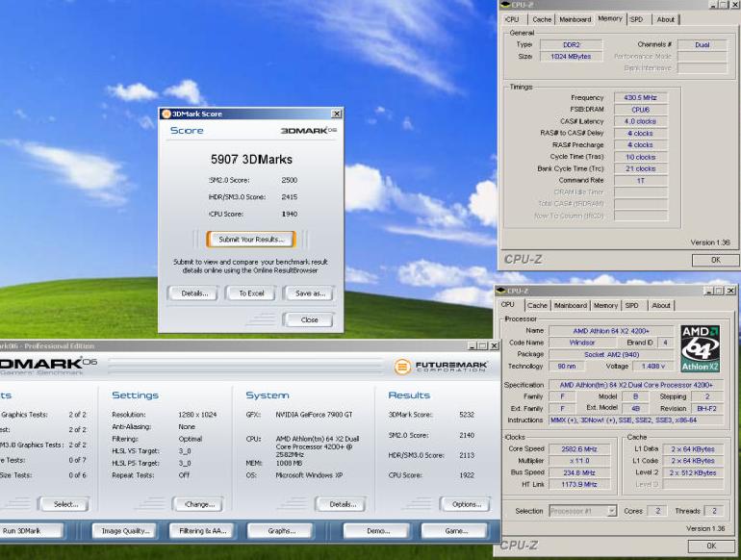Open About tab in top CPU-Z window
741x560 pixels.
tap(665, 19)
